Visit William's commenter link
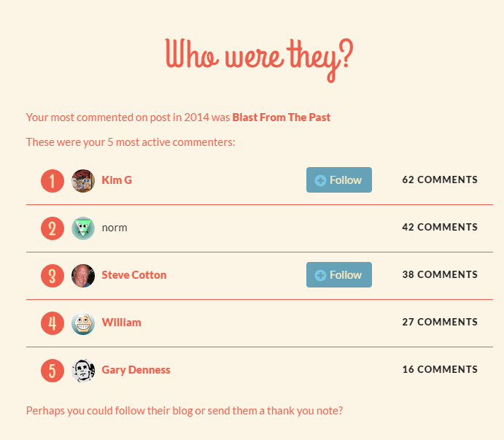Screen dimensions: 504x440 (x=121, y=323)
